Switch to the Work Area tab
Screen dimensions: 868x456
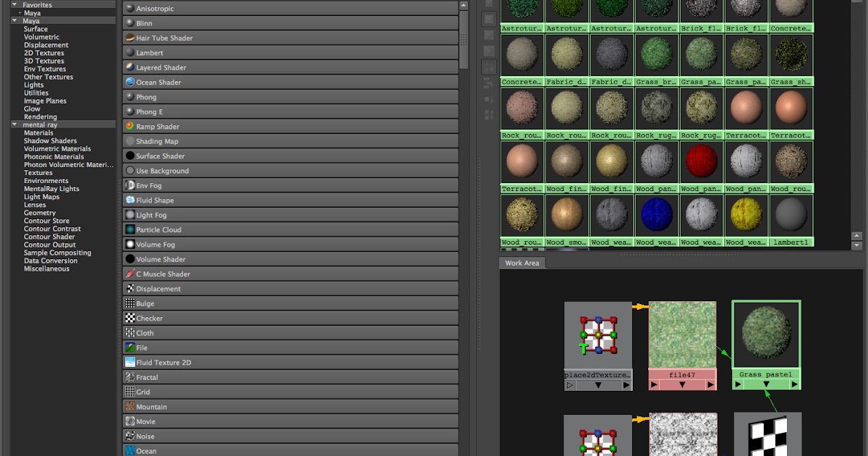coord(522,263)
